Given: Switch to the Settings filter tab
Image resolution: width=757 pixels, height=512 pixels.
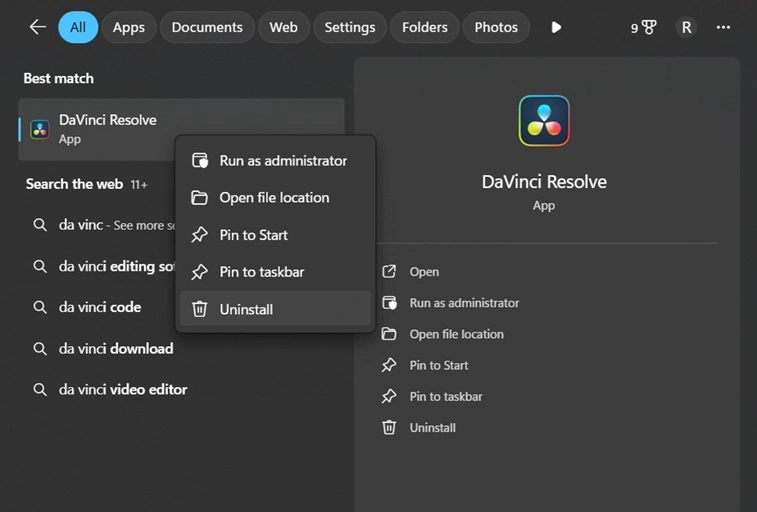Looking at the screenshot, I should point(350,27).
